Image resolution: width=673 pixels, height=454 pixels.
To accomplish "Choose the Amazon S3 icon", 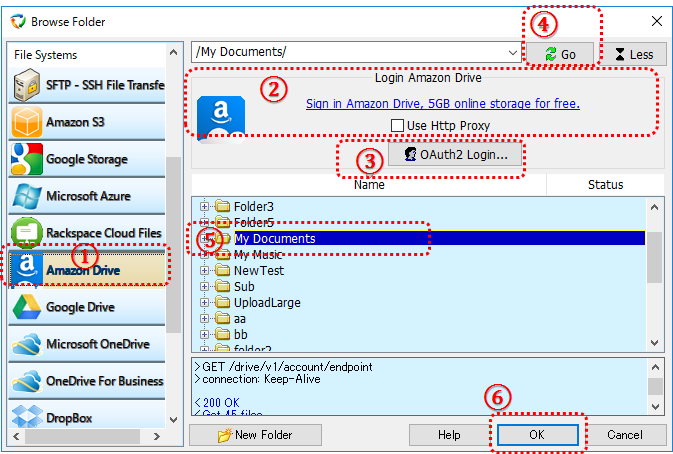I will click(27, 122).
